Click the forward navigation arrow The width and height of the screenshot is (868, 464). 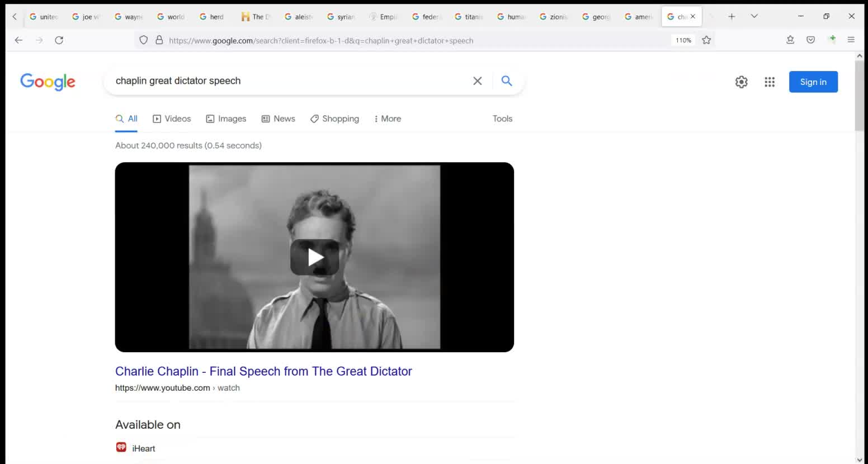[39, 40]
